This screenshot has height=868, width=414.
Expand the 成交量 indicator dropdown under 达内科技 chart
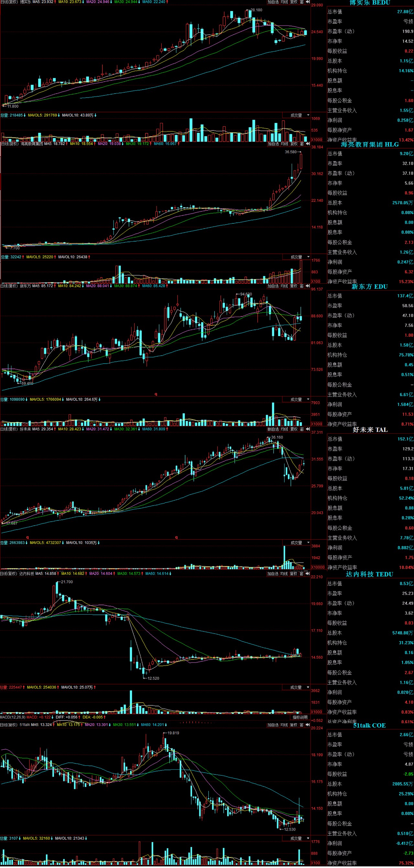coord(296,687)
